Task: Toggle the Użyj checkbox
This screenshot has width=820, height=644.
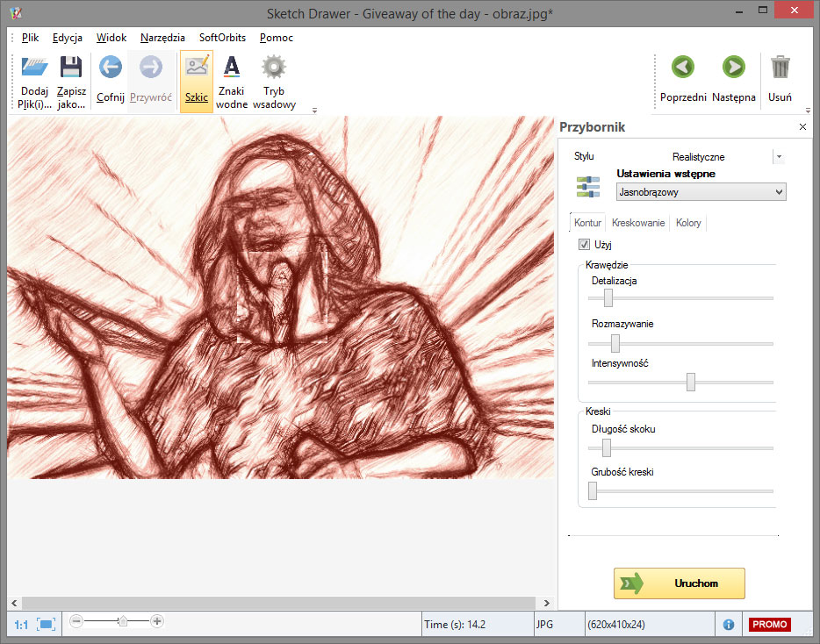Action: coord(585,245)
